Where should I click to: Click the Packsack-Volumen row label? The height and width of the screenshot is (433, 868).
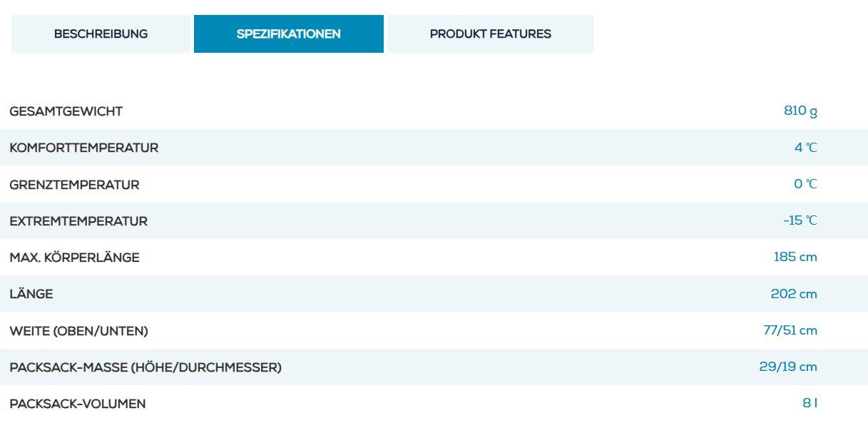click(x=78, y=404)
